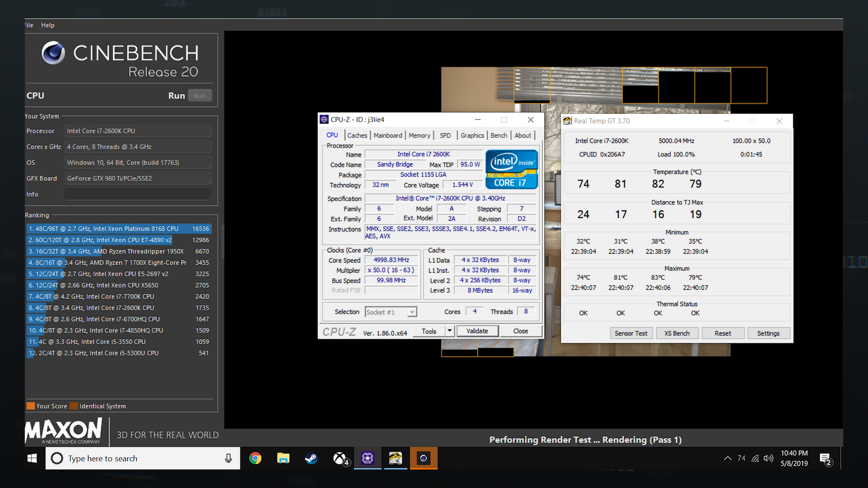This screenshot has height=488, width=868.
Task: Expand the Tools dropdown arrow in CPU-Z
Action: 450,331
